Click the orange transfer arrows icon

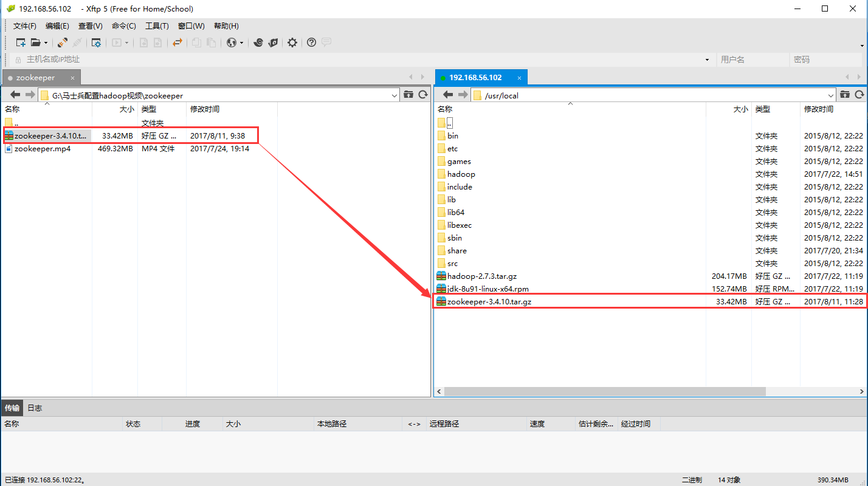177,43
